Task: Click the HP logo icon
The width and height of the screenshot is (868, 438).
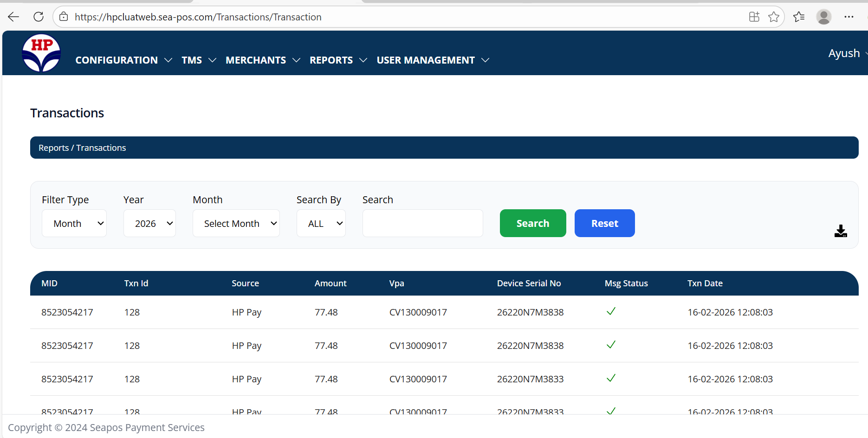Action: pos(41,53)
